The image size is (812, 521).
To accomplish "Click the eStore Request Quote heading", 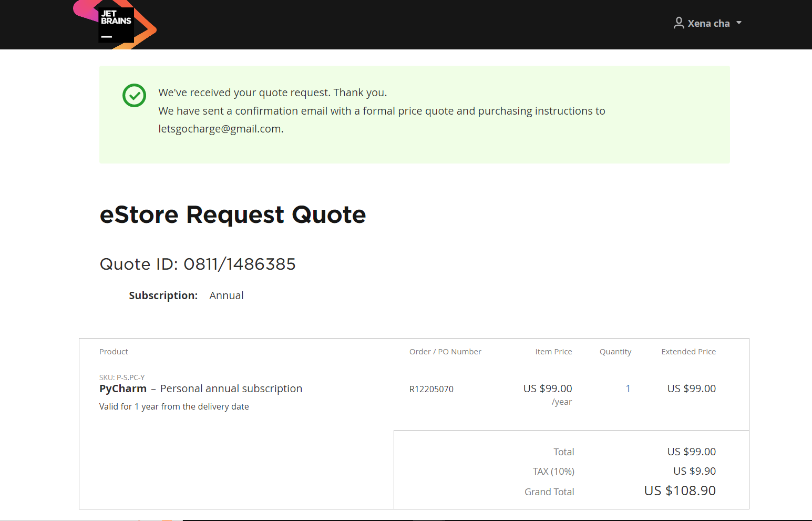I will click(x=233, y=214).
